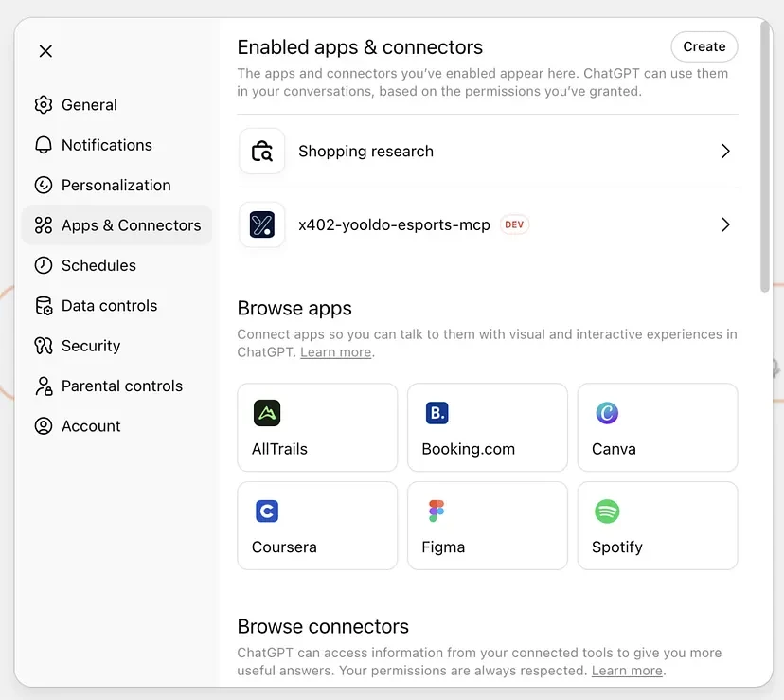The image size is (784, 700).
Task: Select Parental controls in sidebar
Action: 121,386
